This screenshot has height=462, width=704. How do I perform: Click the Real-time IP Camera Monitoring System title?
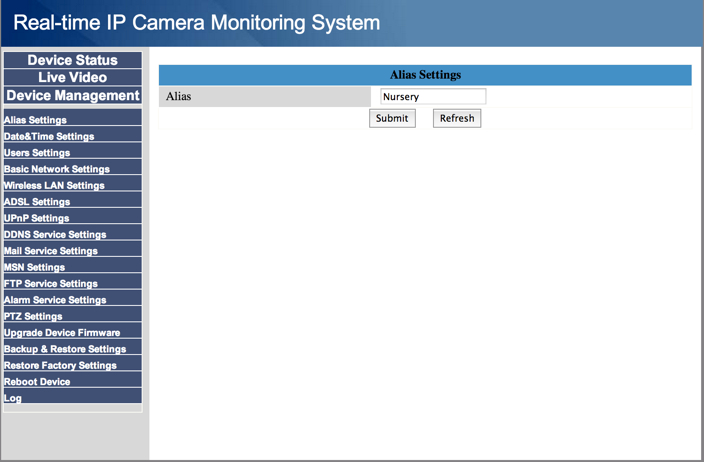coord(197,23)
